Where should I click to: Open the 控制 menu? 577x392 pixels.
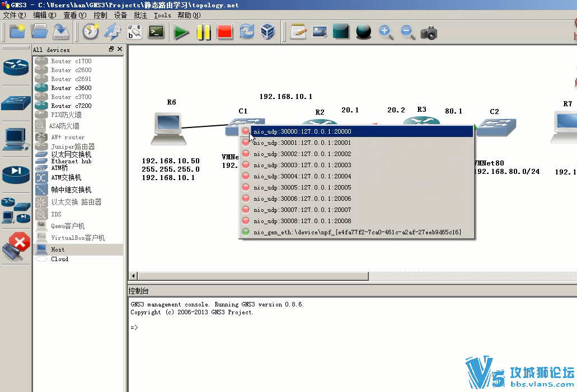point(100,15)
